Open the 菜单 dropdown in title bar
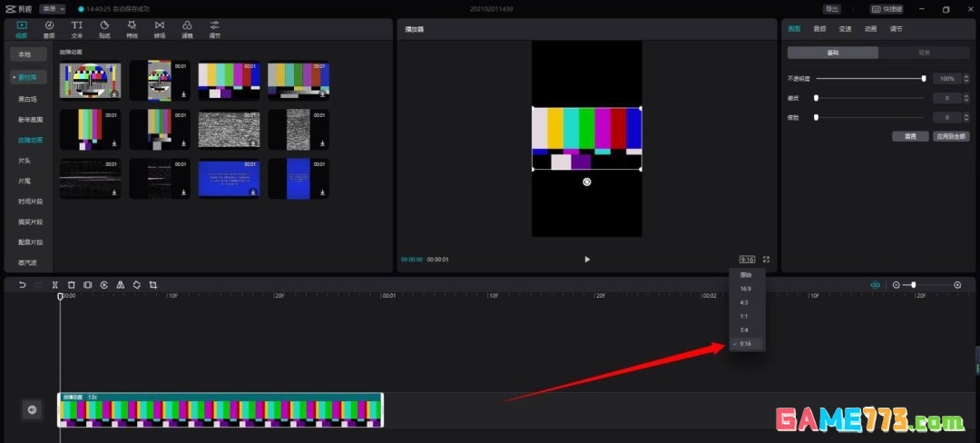Screen dimensions: 980x443 [x=53, y=9]
